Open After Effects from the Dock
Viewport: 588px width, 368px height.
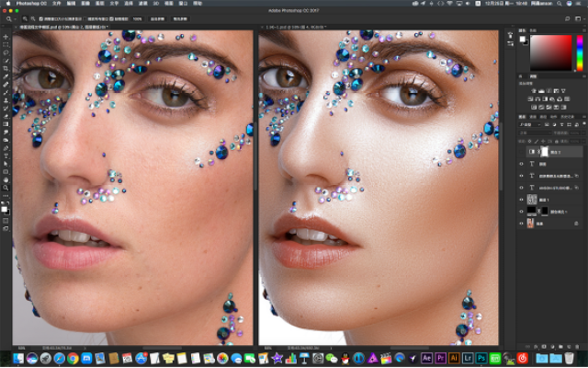pyautogui.click(x=425, y=357)
